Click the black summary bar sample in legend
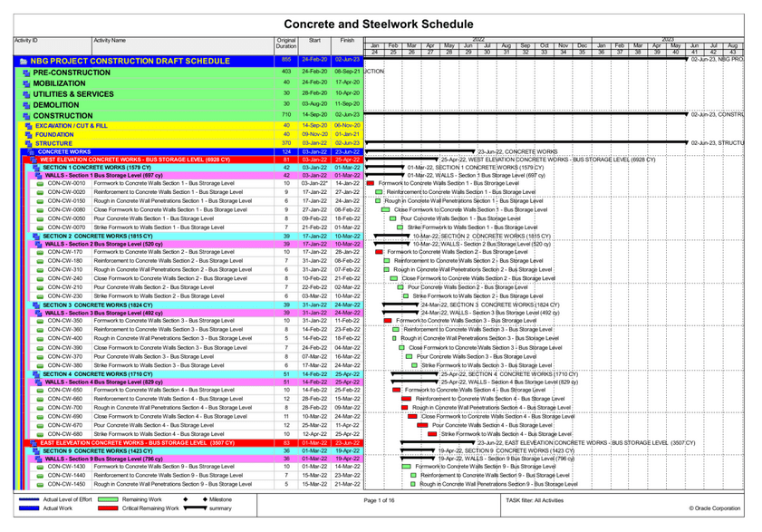 [x=196, y=508]
